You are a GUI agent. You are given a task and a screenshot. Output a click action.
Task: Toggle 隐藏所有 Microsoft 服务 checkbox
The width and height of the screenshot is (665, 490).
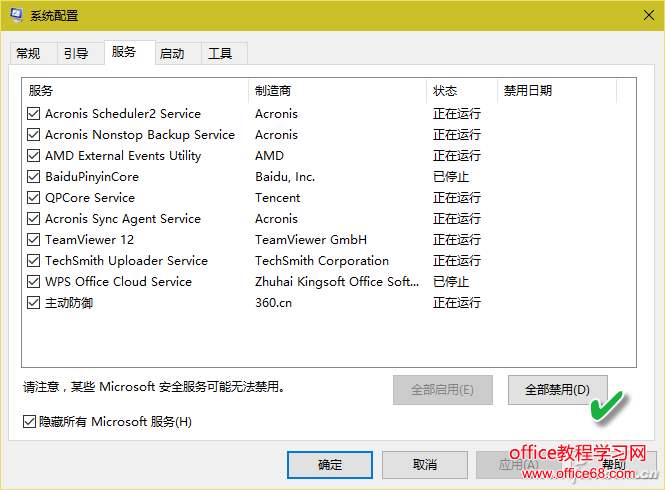tap(29, 422)
